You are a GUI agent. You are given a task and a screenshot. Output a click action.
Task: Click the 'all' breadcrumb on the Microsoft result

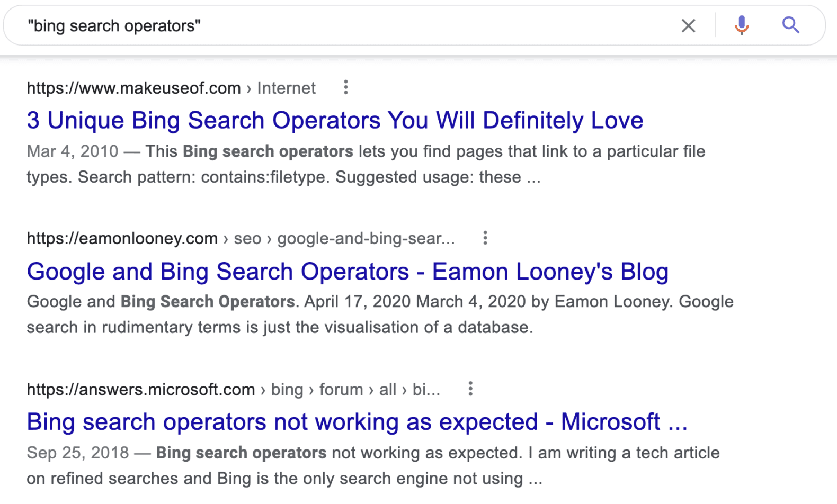coord(387,390)
